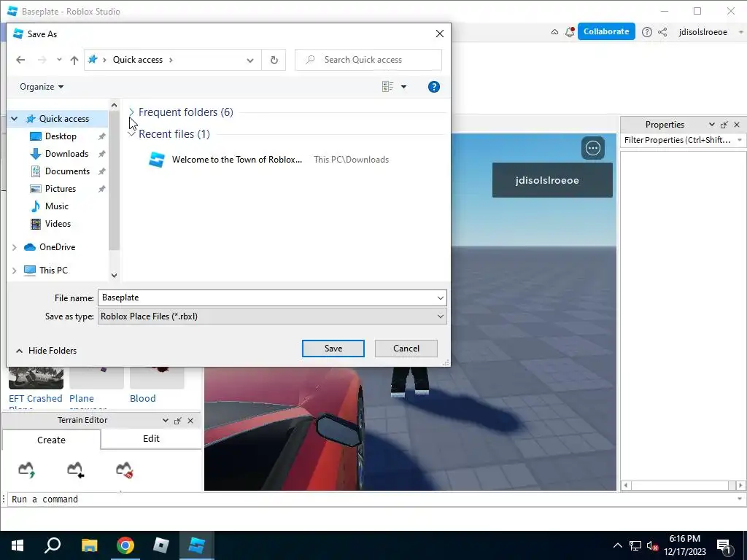Screen dimensions: 747x560
Task: Undock the Terrain Editor panel
Action: pyautogui.click(x=178, y=421)
